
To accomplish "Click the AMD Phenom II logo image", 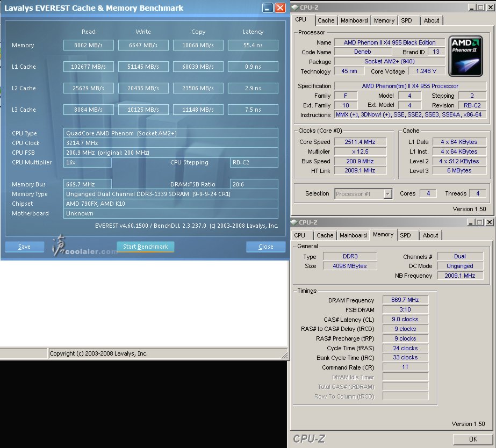I will 465,56.
